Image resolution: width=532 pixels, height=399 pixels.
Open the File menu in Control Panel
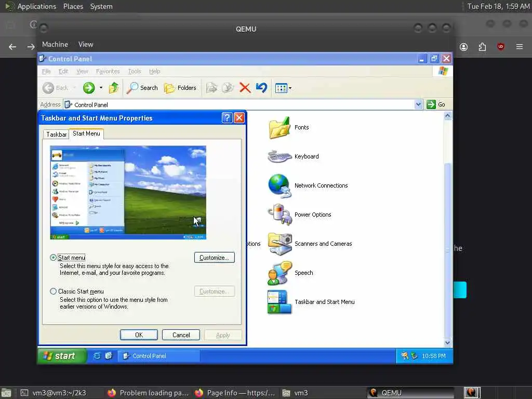point(46,71)
